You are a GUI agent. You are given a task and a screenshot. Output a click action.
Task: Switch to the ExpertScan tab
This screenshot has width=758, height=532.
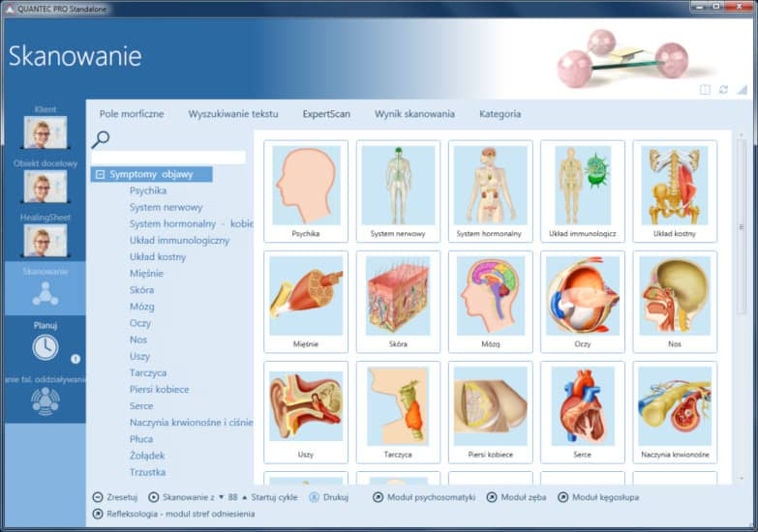tap(326, 114)
